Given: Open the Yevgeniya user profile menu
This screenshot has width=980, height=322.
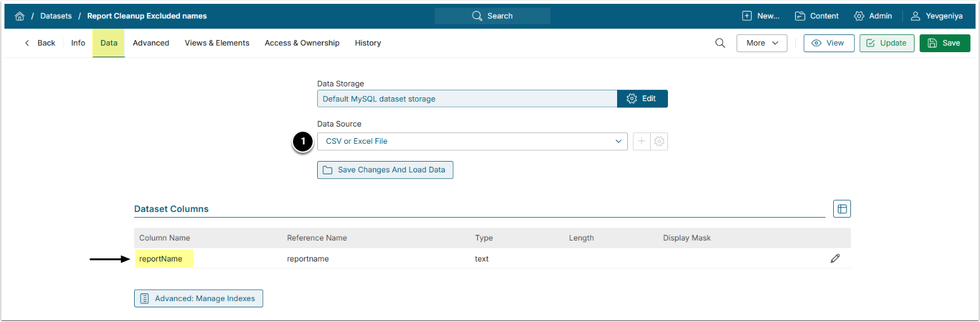Looking at the screenshot, I should [937, 16].
